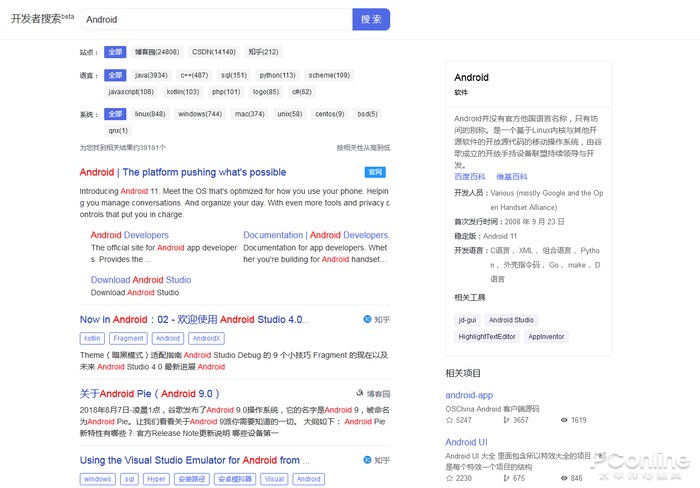The image size is (700, 488).
Task: Select the AndroidX tag
Action: point(206,338)
